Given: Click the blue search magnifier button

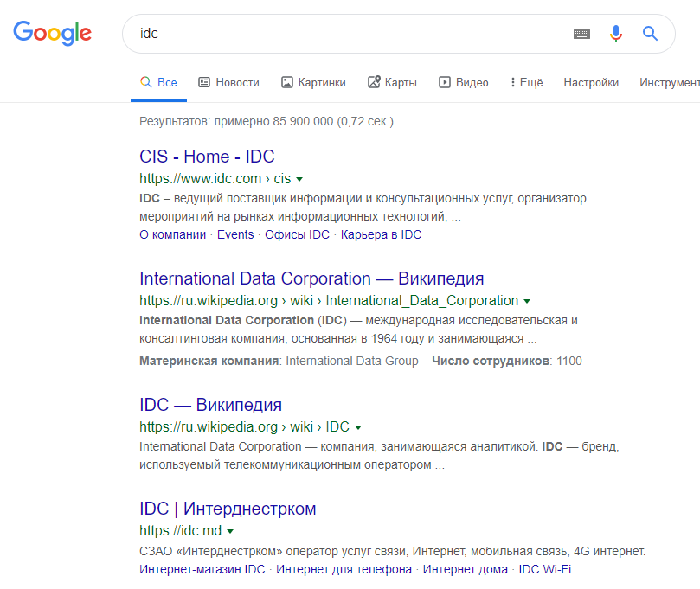Looking at the screenshot, I should coord(650,34).
